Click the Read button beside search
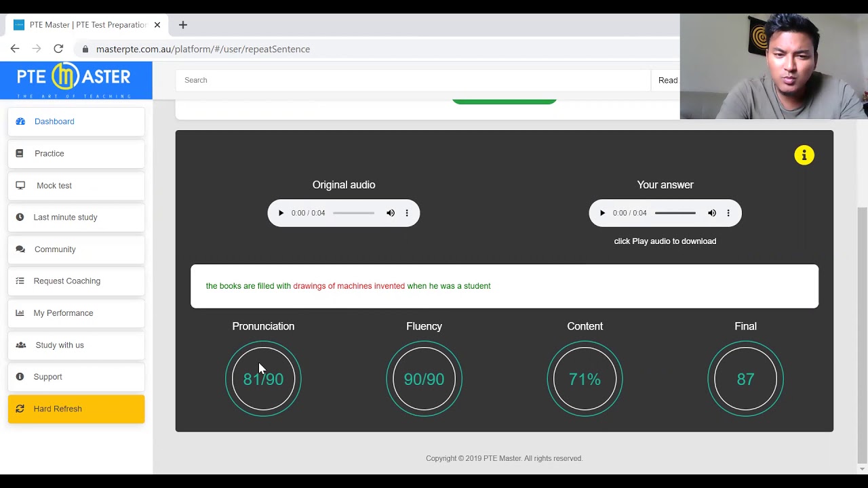Image resolution: width=868 pixels, height=488 pixels. tap(668, 80)
